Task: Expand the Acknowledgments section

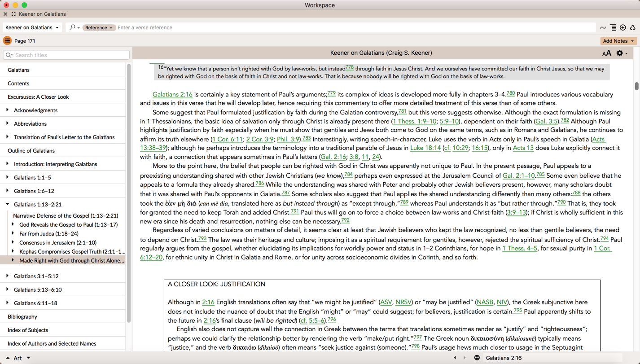Action: point(7,110)
